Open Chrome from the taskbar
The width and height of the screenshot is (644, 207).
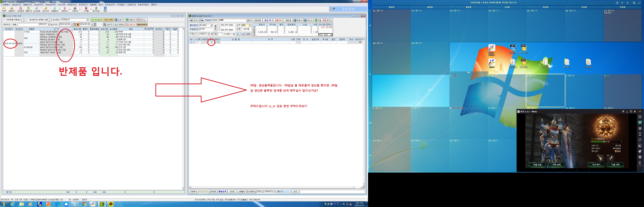pyautogui.click(x=84, y=204)
